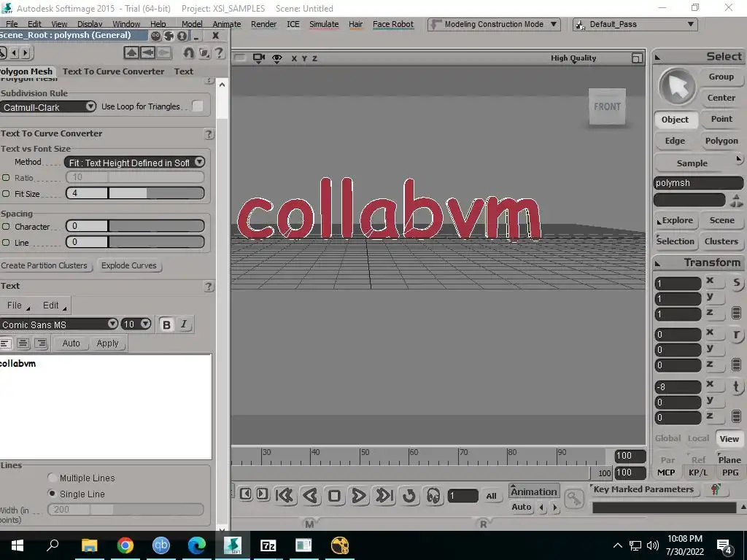Viewport: 747px width, 560px height.
Task: Toggle the viewport eye visibility icon
Action: click(x=276, y=58)
